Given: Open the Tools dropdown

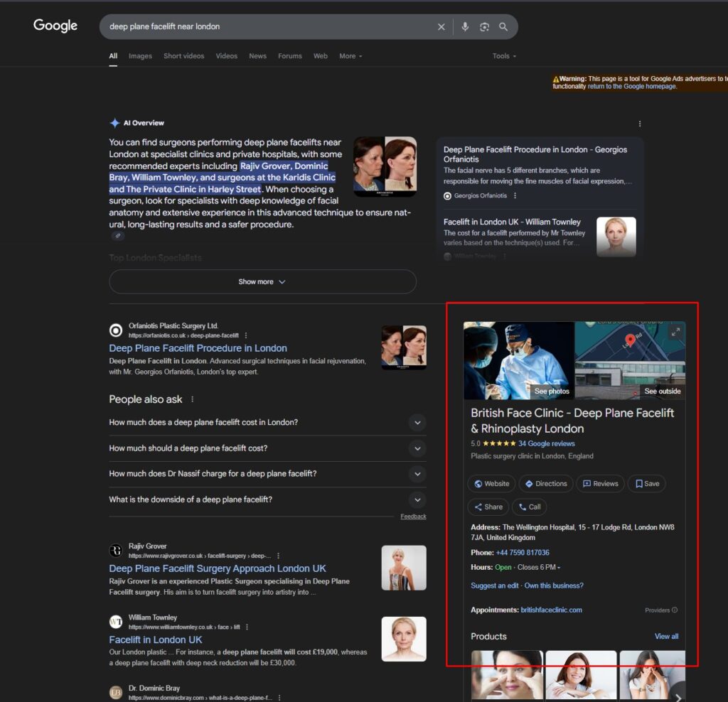Looking at the screenshot, I should click(504, 56).
